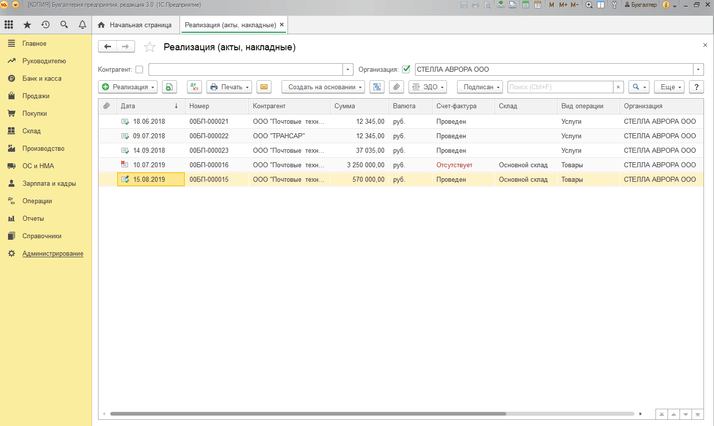Uncheck the Организация filter checkbox
The height and width of the screenshot is (426, 714).
pos(406,70)
